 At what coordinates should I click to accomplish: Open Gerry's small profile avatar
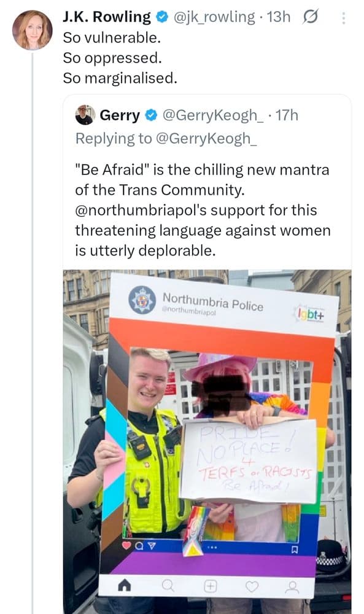click(x=85, y=115)
